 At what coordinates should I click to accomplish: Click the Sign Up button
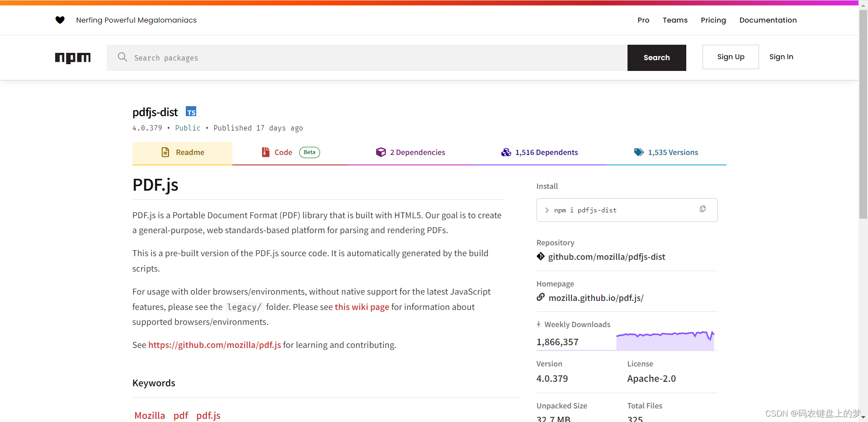731,57
